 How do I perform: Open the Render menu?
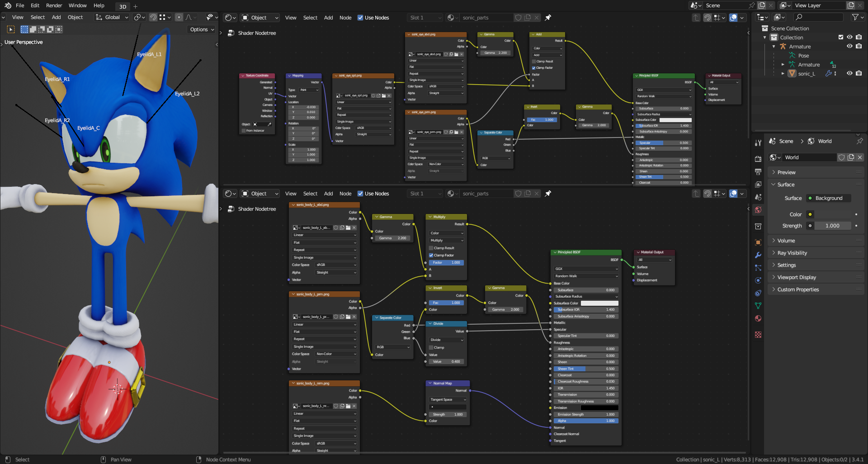pyautogui.click(x=54, y=5)
